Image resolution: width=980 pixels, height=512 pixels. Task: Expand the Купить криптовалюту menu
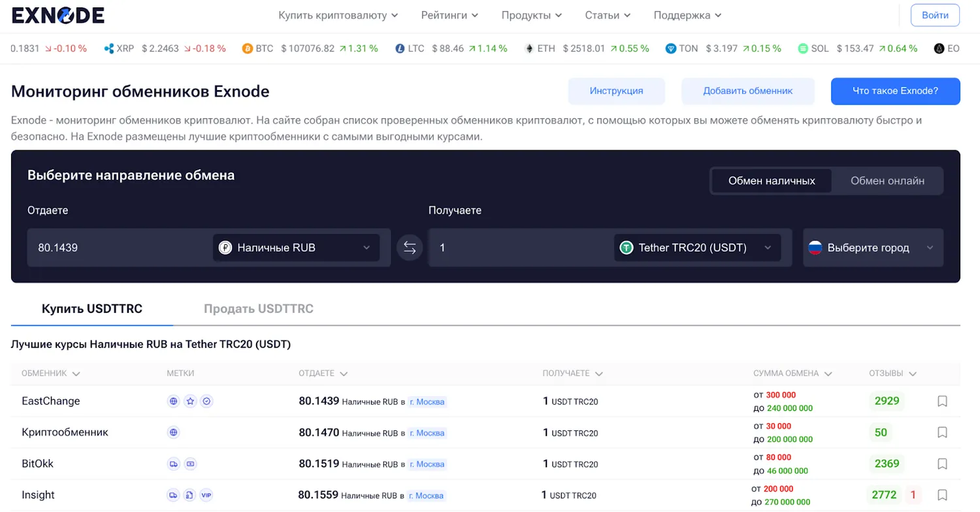(x=338, y=15)
